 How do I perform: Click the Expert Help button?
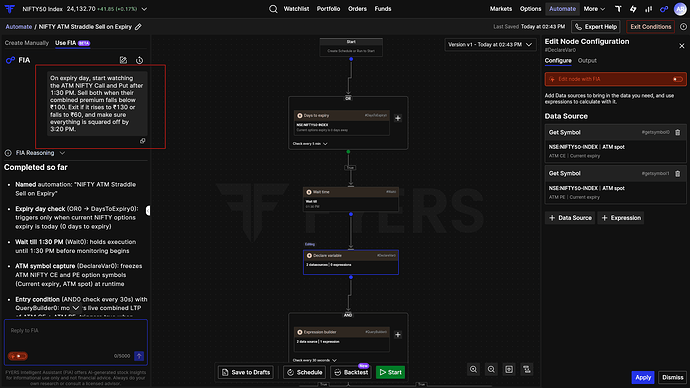[596, 27]
